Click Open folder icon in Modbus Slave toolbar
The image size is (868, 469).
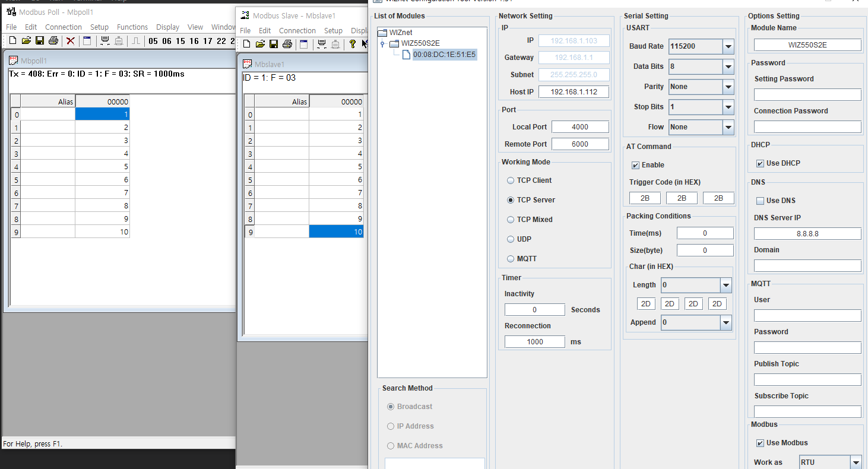click(260, 44)
